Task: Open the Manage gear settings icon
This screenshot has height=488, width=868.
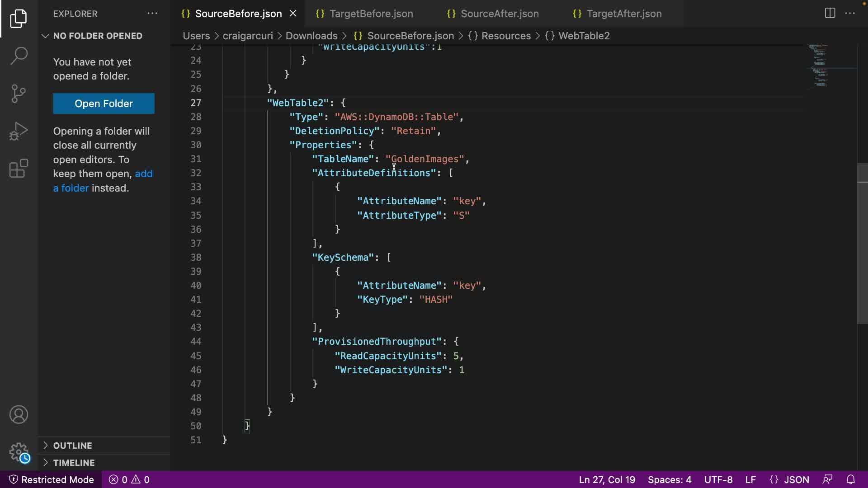Action: (x=19, y=451)
